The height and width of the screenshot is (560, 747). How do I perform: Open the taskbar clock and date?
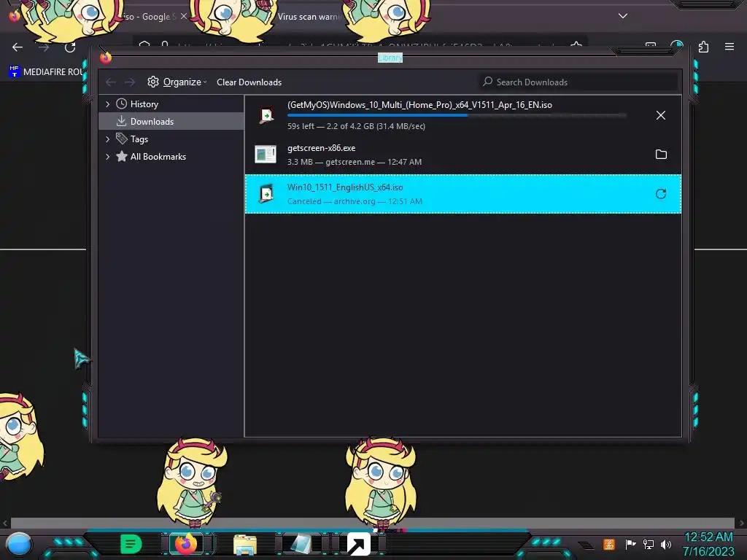(x=708, y=544)
